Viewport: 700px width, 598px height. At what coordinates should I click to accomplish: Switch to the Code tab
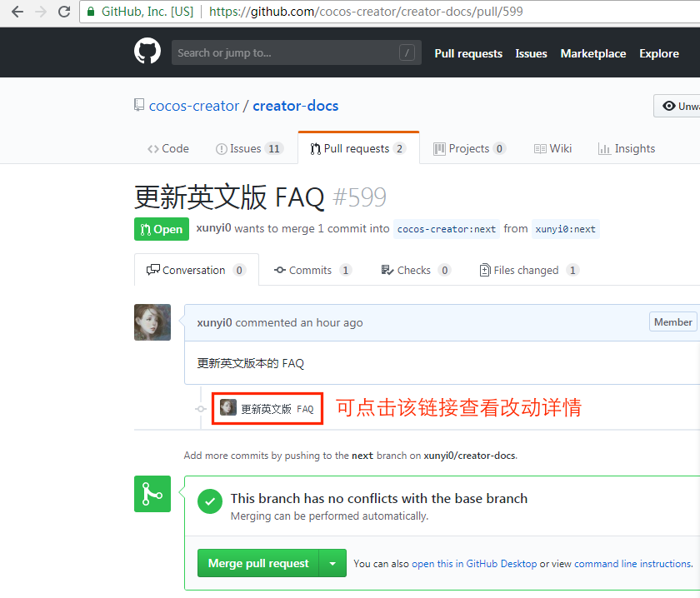(x=168, y=148)
